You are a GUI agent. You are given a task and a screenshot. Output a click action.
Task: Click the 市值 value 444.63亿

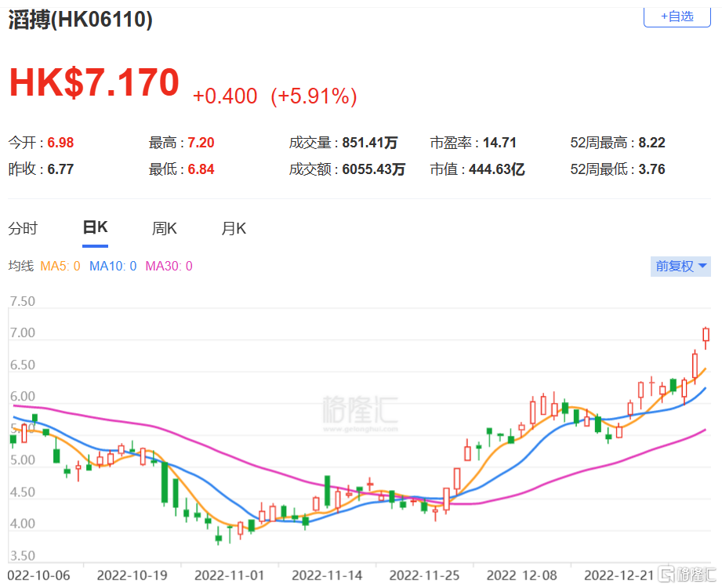click(497, 169)
